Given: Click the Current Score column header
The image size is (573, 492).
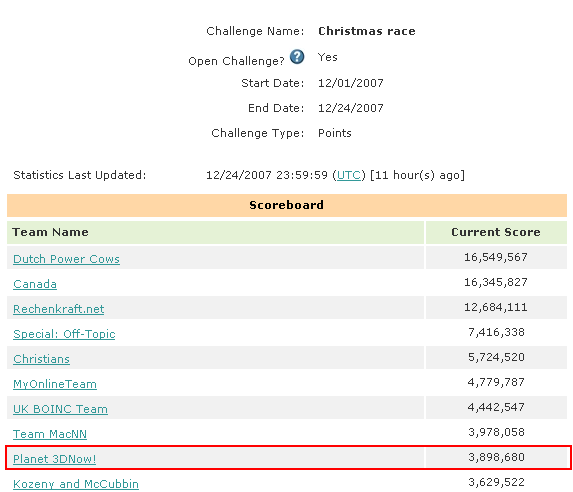Looking at the screenshot, I should coord(496,232).
